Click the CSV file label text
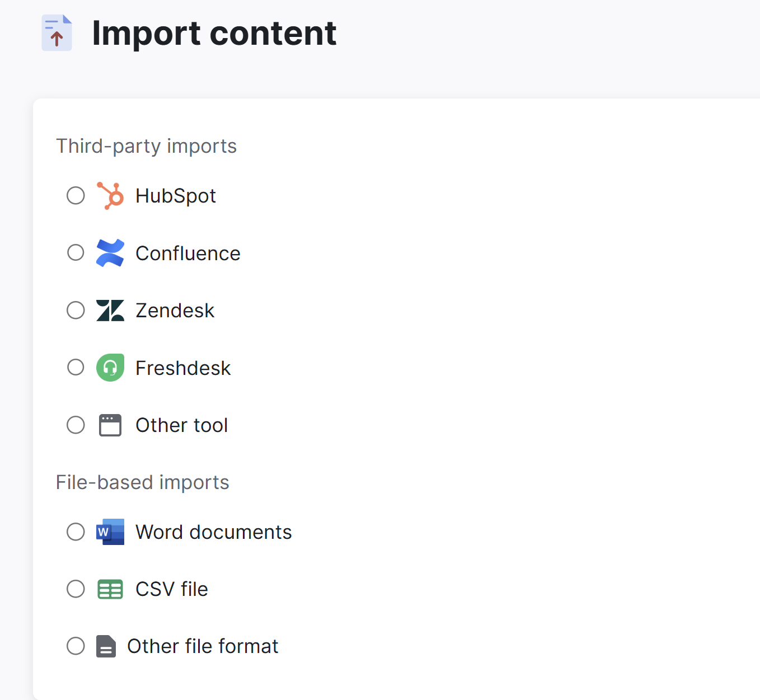The width and height of the screenshot is (760, 700). click(172, 589)
